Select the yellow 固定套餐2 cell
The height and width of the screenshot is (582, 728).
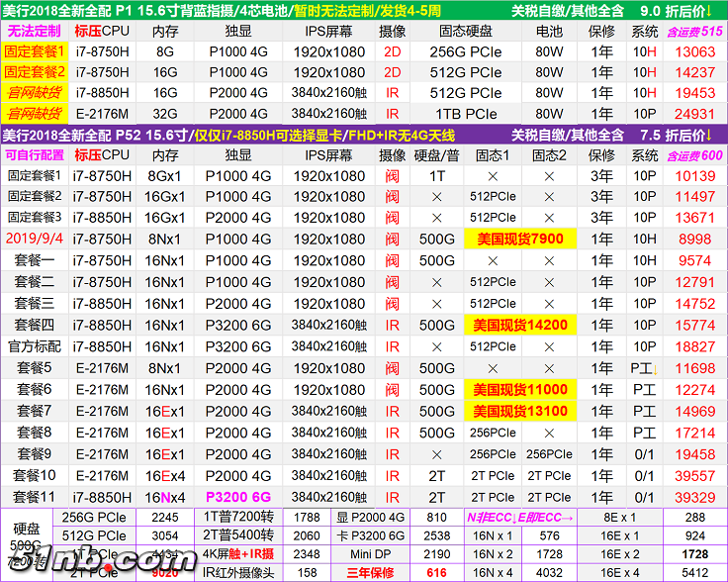tap(35, 72)
